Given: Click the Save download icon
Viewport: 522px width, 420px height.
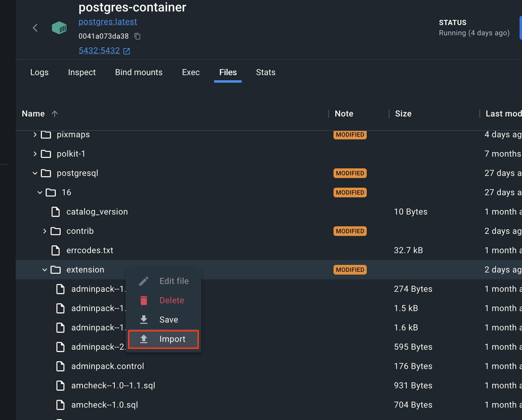Looking at the screenshot, I should coord(144,320).
